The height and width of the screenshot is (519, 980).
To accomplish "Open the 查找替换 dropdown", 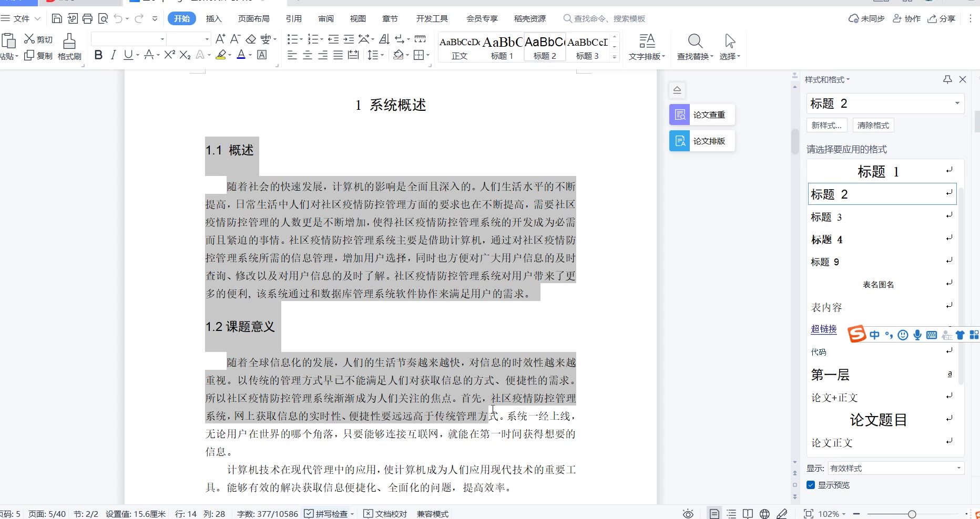I will pyautogui.click(x=695, y=47).
